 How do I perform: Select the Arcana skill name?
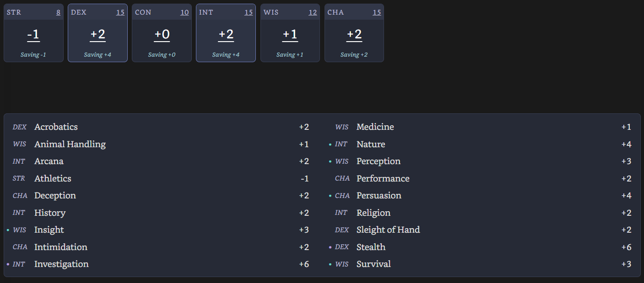click(49, 161)
